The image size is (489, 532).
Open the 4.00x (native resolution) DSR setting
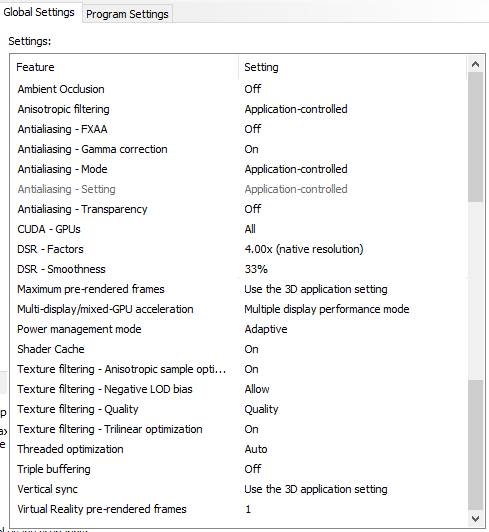tap(304, 249)
